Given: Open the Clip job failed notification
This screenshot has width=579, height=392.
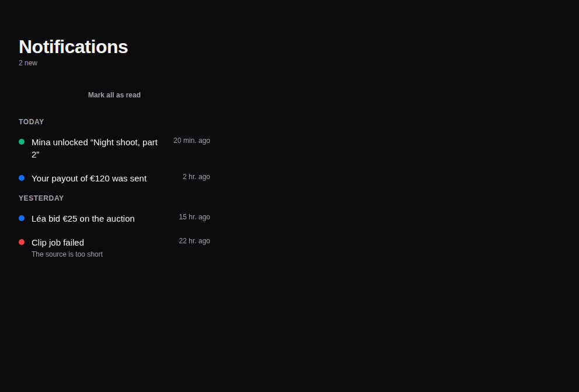Looking at the screenshot, I should [x=114, y=248].
